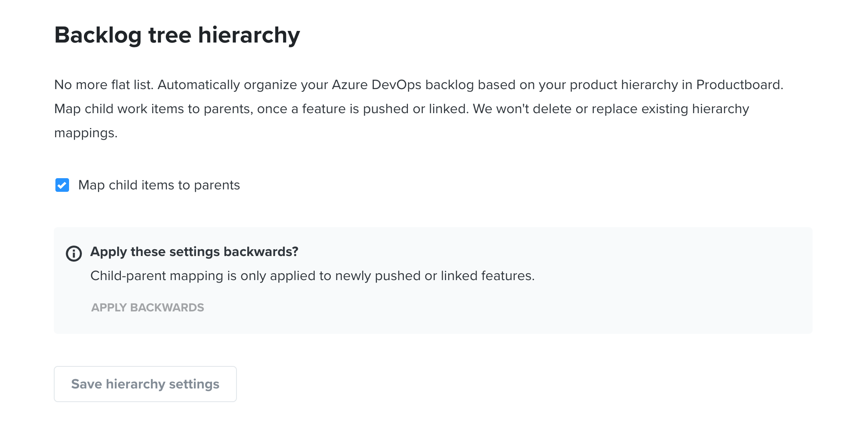Uncheck the Map child items checkbox
The width and height of the screenshot is (868, 435).
coord(62,185)
